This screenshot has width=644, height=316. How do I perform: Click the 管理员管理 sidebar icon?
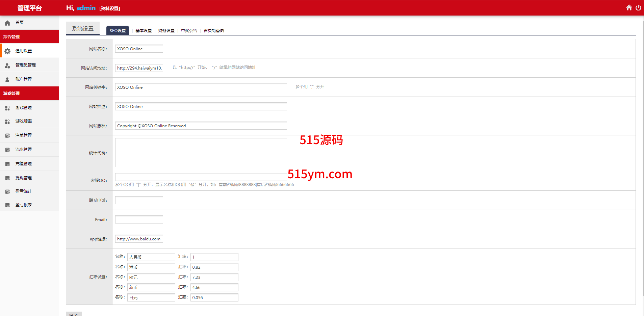click(x=7, y=65)
